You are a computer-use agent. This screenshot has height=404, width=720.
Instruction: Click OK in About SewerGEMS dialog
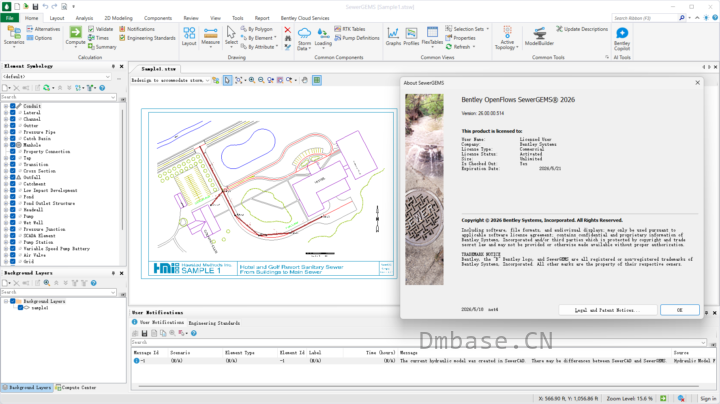(x=680, y=310)
